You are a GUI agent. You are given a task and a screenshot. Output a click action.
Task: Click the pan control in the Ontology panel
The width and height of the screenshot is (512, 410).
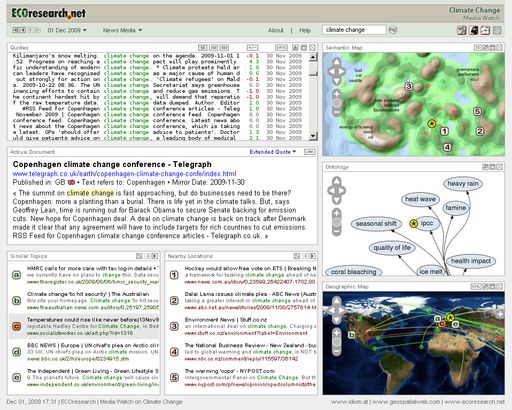336,190
